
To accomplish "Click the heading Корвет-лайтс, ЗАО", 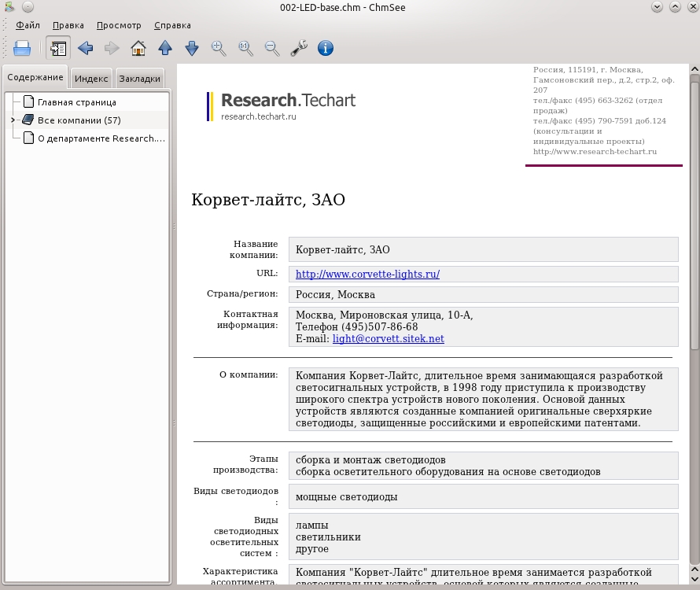I will click(268, 200).
